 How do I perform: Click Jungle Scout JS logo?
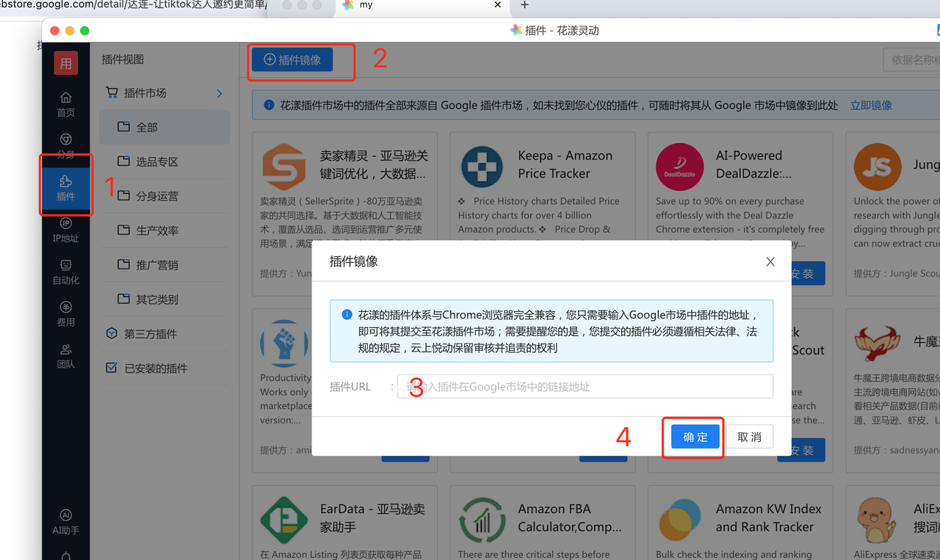[877, 167]
